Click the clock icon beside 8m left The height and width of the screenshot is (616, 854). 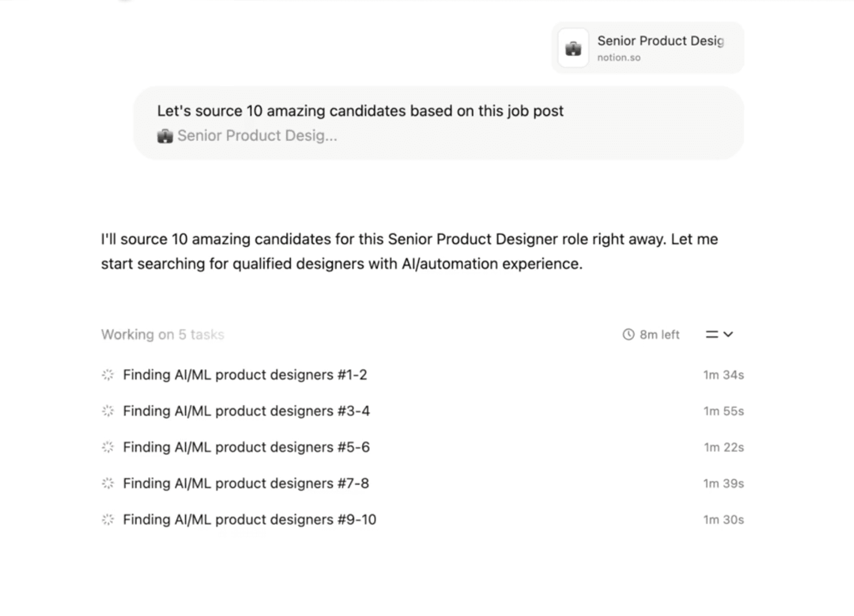click(x=628, y=335)
